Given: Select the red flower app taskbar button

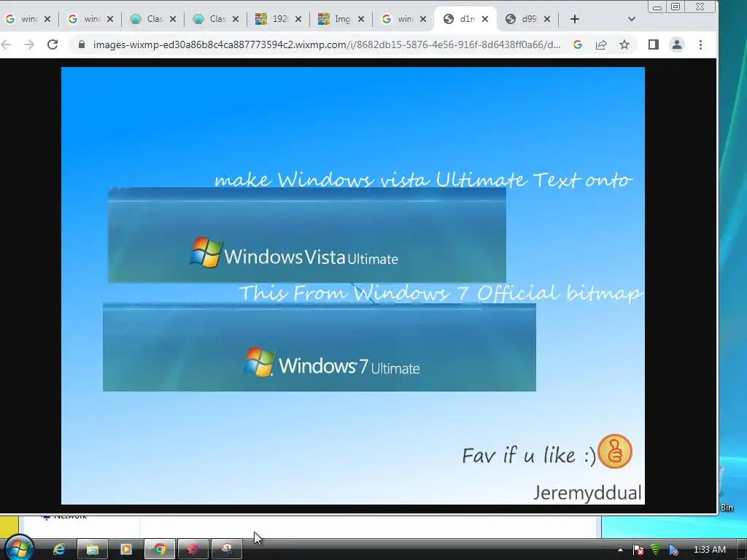Looking at the screenshot, I should 193,550.
